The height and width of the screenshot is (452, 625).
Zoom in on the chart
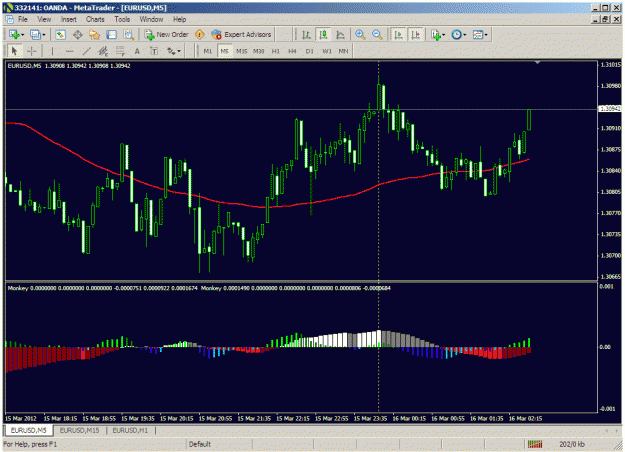(360, 35)
